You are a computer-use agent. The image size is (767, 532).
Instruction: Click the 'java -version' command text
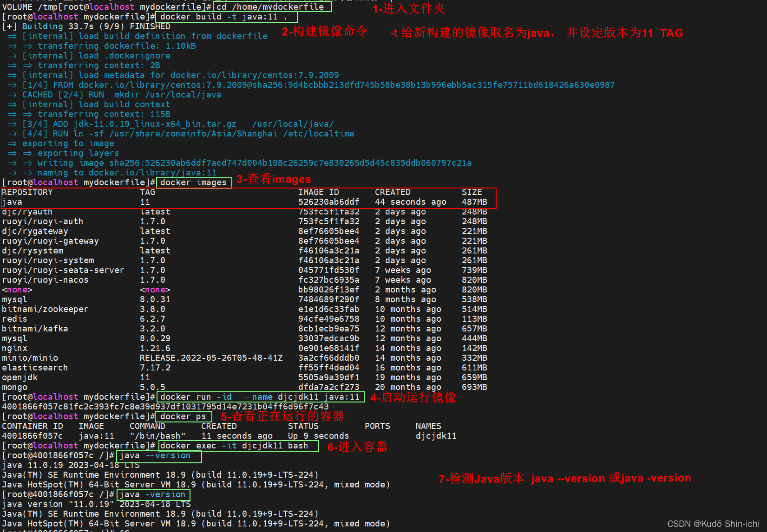pyautogui.click(x=152, y=494)
